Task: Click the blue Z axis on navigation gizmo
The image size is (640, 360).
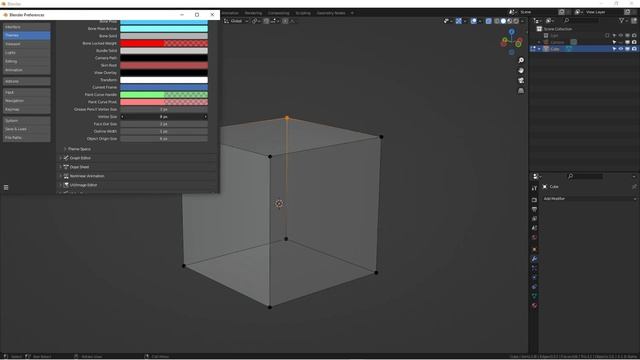Action: click(512, 32)
